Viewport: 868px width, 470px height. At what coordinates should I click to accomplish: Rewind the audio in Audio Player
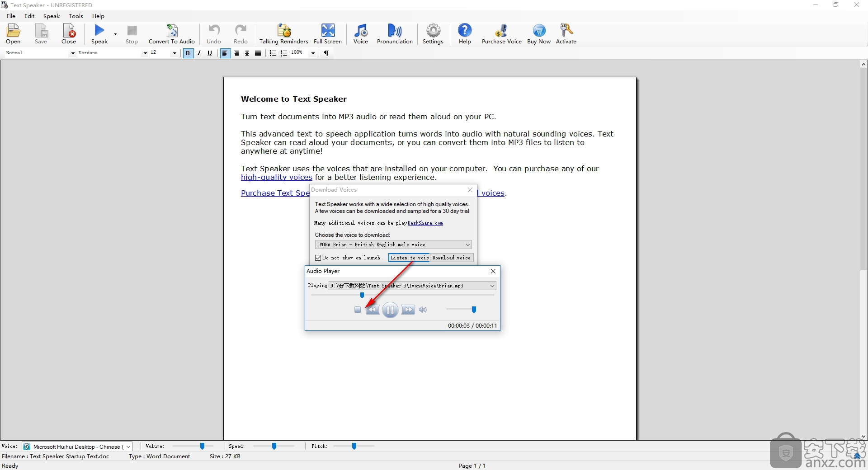(373, 310)
